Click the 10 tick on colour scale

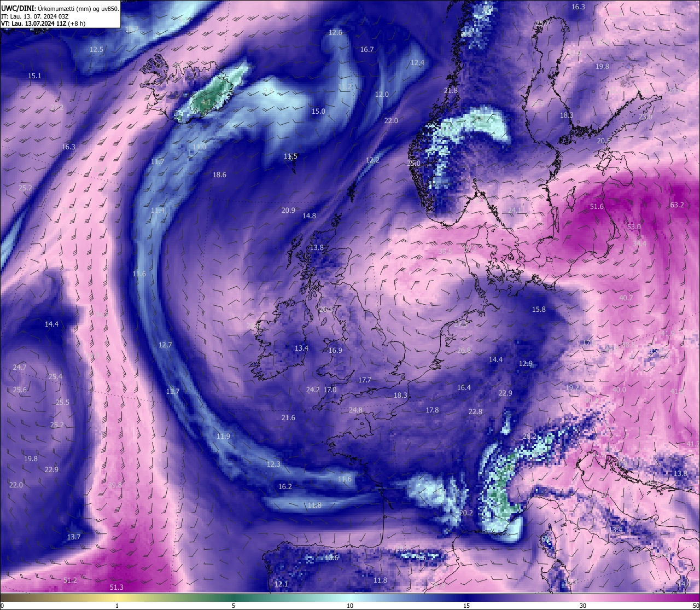350,606
